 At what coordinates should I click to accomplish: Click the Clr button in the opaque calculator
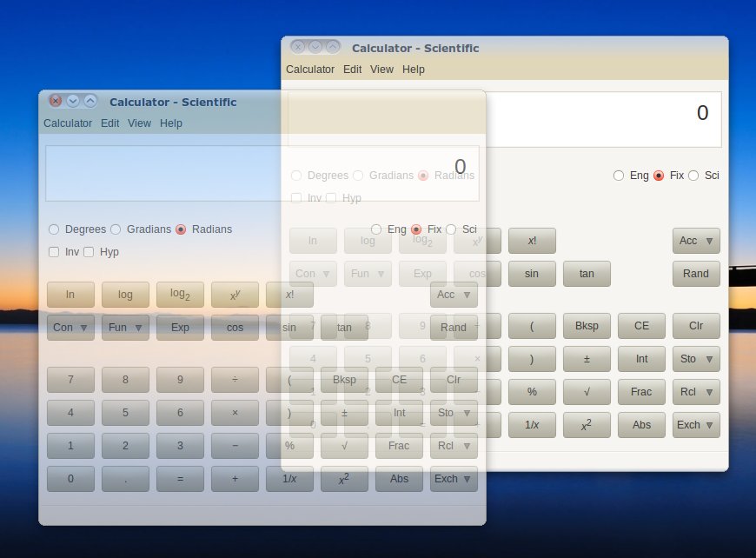[696, 326]
